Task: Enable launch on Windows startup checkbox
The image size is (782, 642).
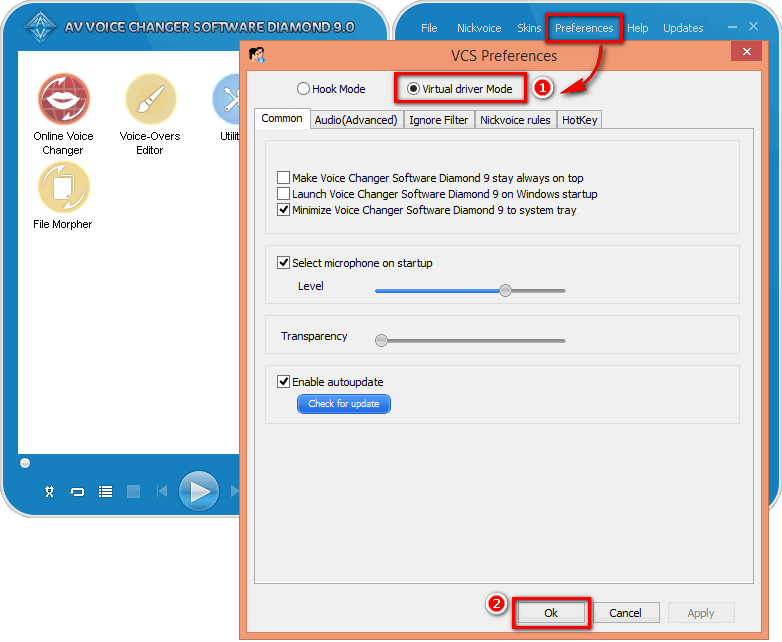Action: [x=283, y=194]
